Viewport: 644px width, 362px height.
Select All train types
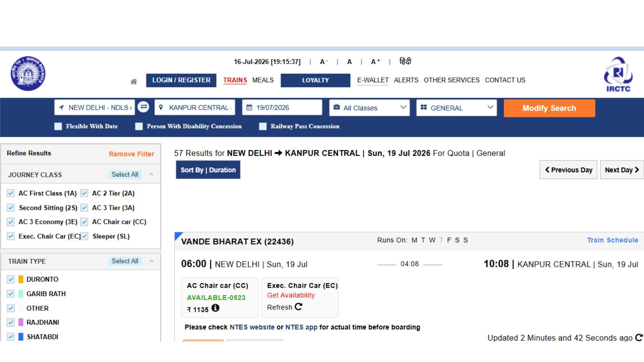[x=125, y=261]
